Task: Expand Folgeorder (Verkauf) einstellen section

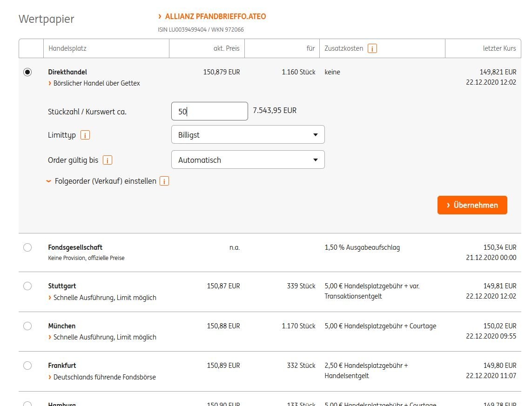Action: pyautogui.click(x=105, y=181)
